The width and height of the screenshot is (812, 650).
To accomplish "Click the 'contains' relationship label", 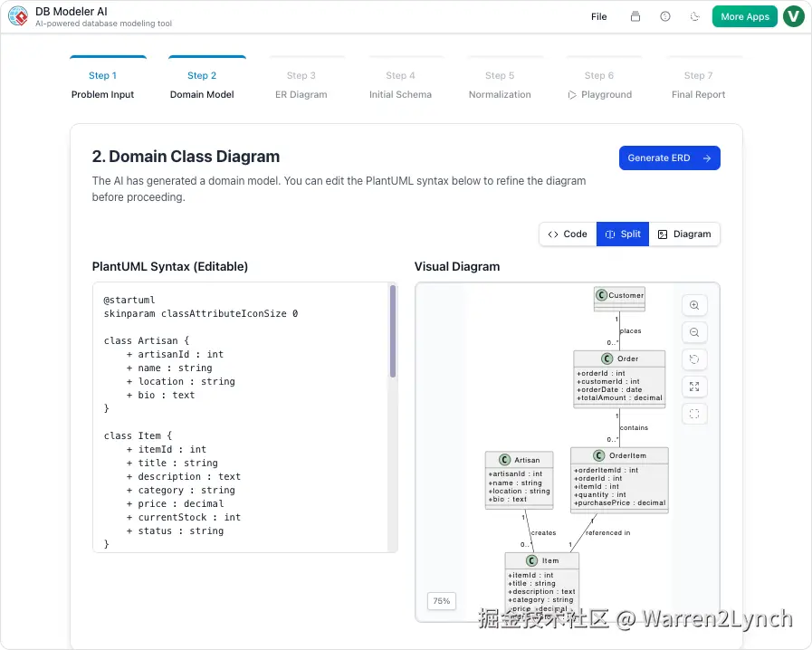I will (634, 428).
